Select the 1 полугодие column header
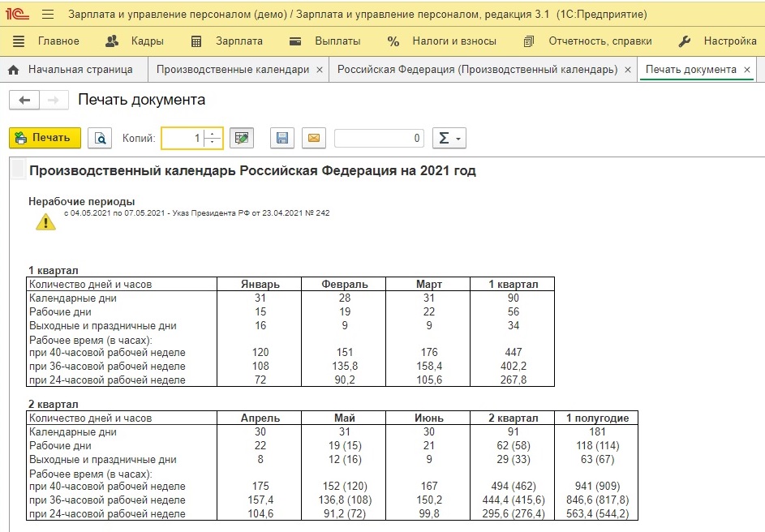 597,418
